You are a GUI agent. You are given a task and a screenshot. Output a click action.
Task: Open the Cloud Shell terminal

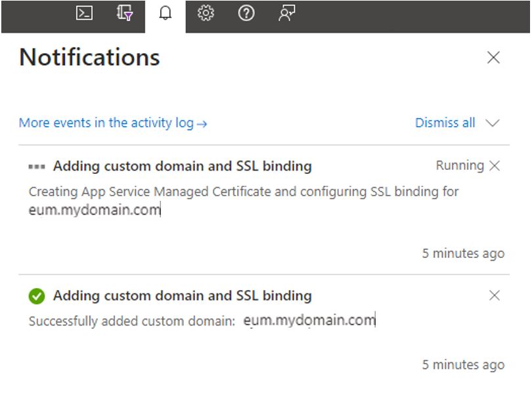[84, 14]
